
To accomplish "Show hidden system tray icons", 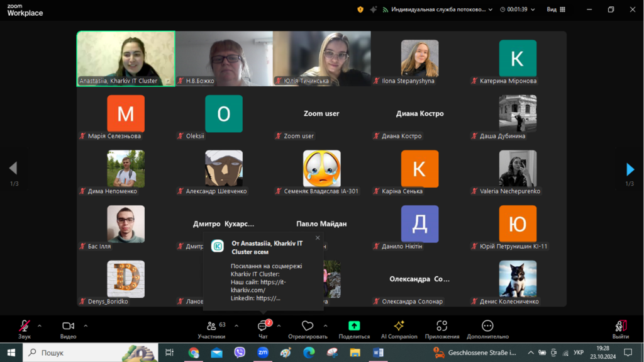I will point(531,353).
